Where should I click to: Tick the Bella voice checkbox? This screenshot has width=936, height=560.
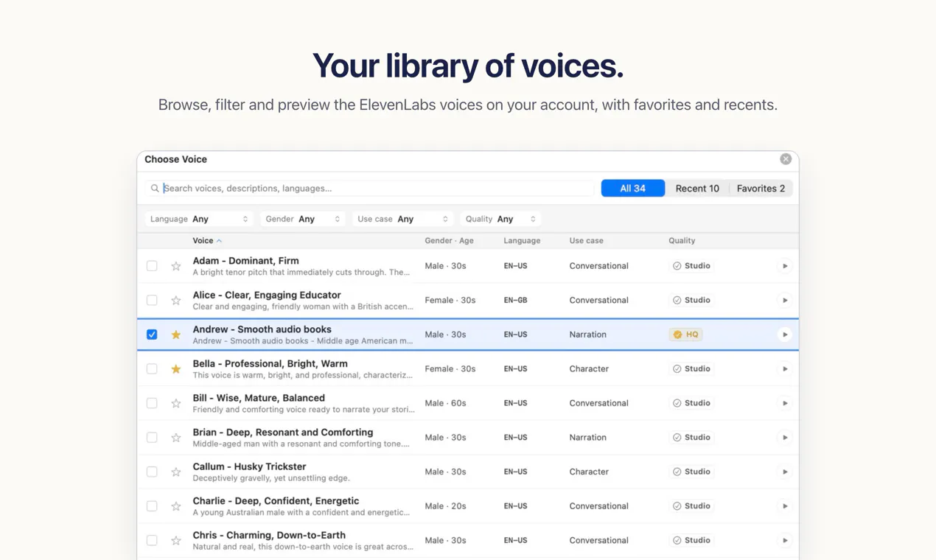(152, 368)
